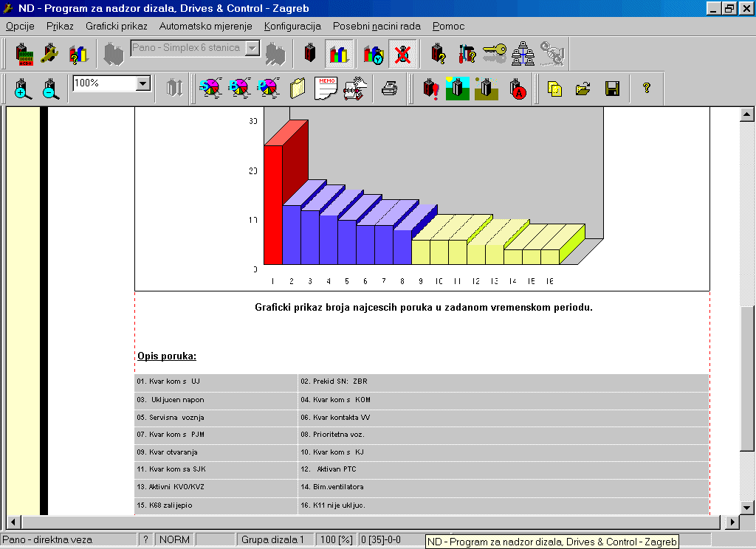Click the golden key icon

(494, 54)
